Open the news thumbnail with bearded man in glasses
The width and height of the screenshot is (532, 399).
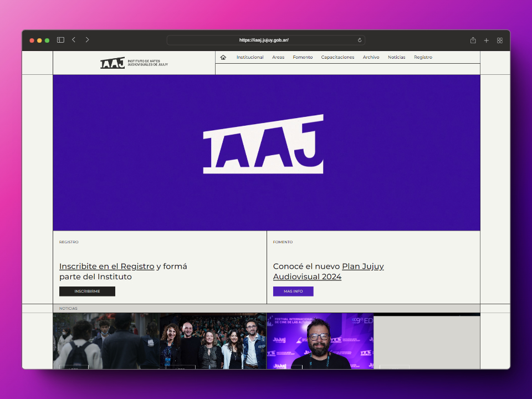(320, 341)
